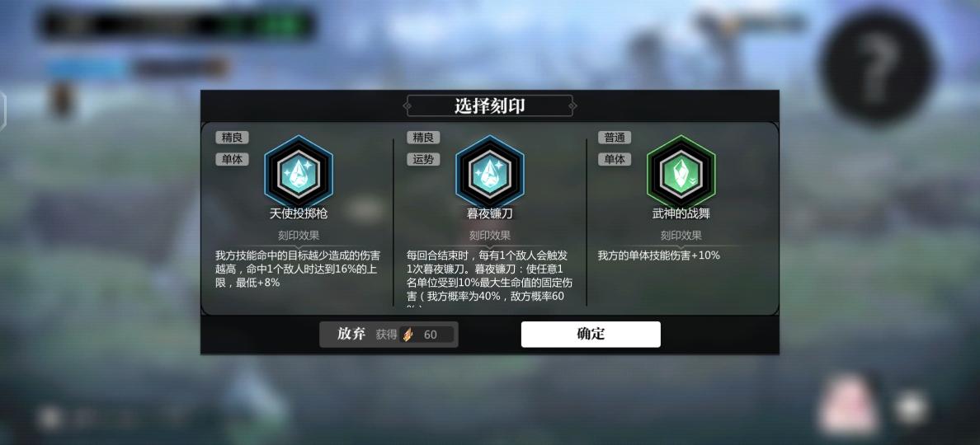Image resolution: width=980 pixels, height=445 pixels.
Task: Click the currency icon beside 60
Action: [x=407, y=335]
